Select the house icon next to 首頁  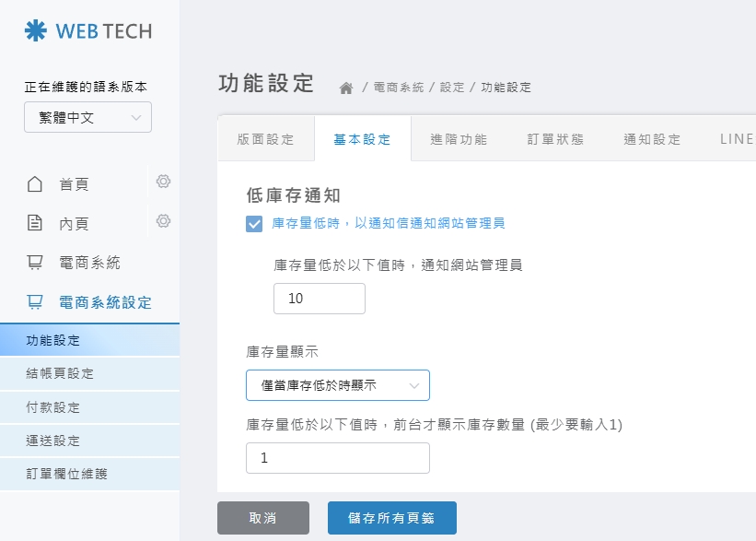click(x=34, y=183)
